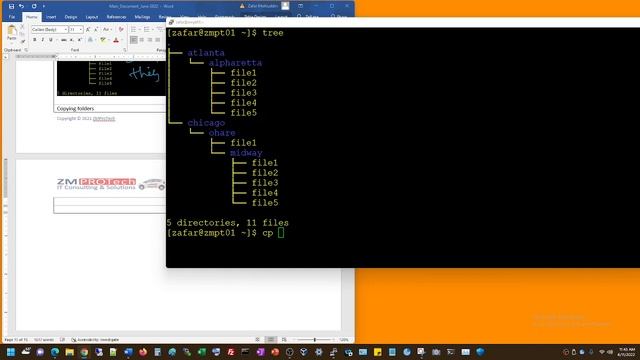Click zoom percentage in status bar
This screenshot has width=640, height=360.
(344, 340)
